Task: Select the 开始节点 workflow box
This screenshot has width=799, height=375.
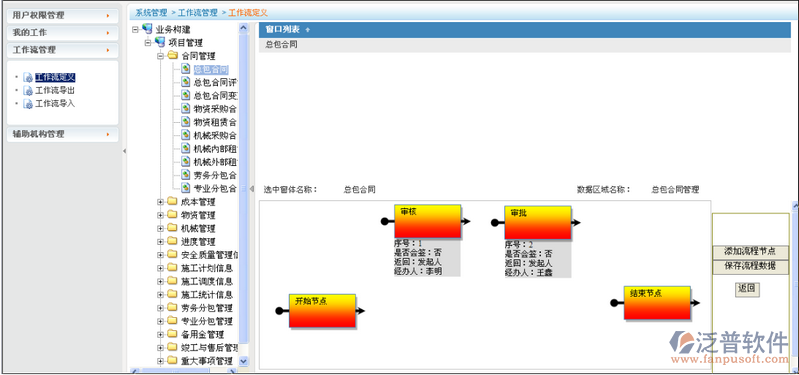Action: pos(322,311)
